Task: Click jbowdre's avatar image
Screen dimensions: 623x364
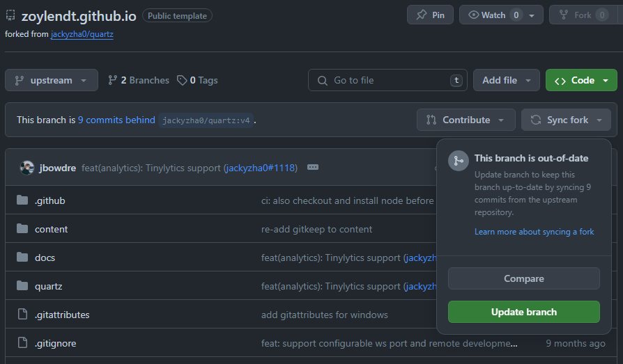Action: coord(27,168)
